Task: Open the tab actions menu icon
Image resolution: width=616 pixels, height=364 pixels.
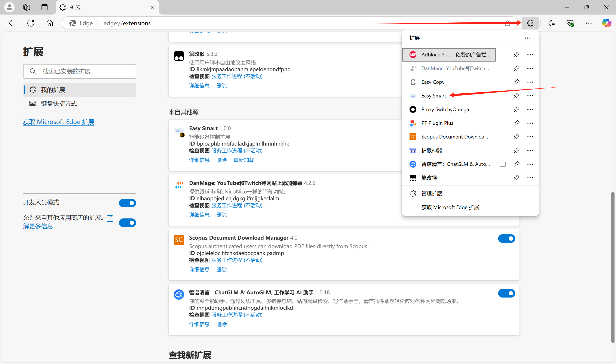Action: (x=45, y=7)
